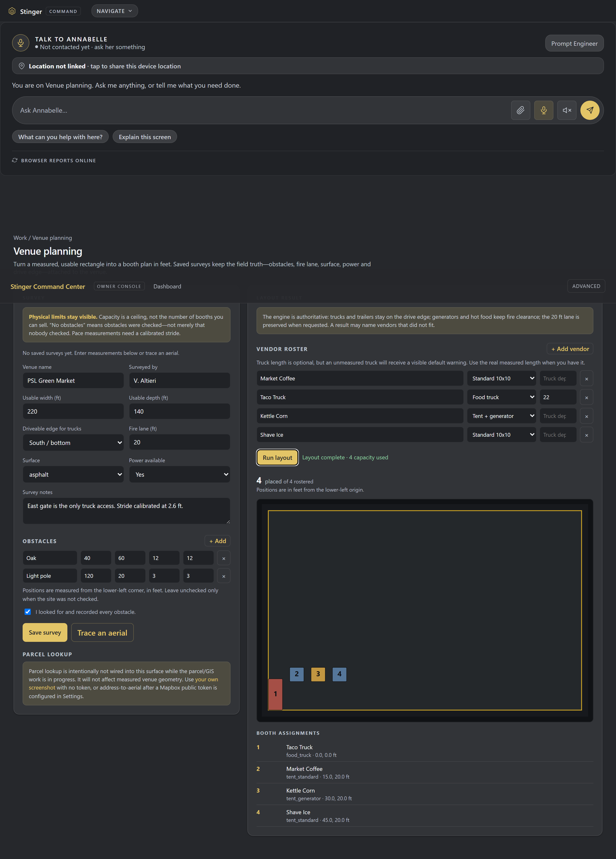Add a new obstacle with + Add
This screenshot has width=616, height=859.
coord(217,541)
